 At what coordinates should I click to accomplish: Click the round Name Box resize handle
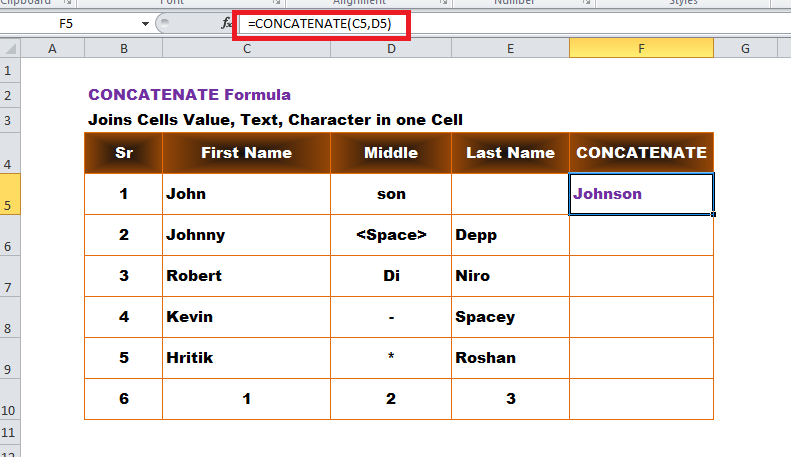(164, 23)
